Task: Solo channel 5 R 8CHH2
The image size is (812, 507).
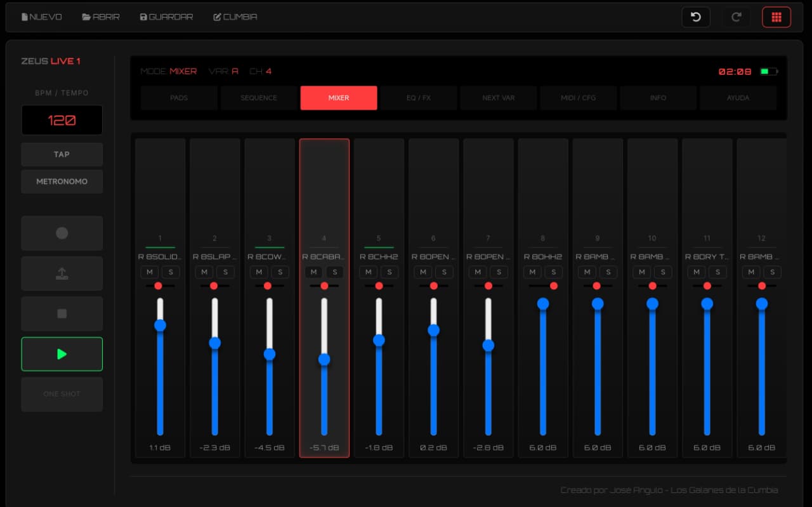Action: coord(390,272)
